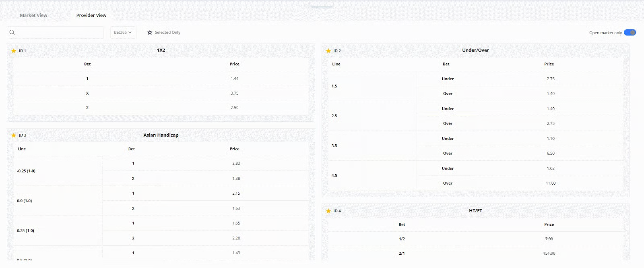Click the star icon beside ID 3
This screenshot has width=644, height=268.
click(14, 135)
